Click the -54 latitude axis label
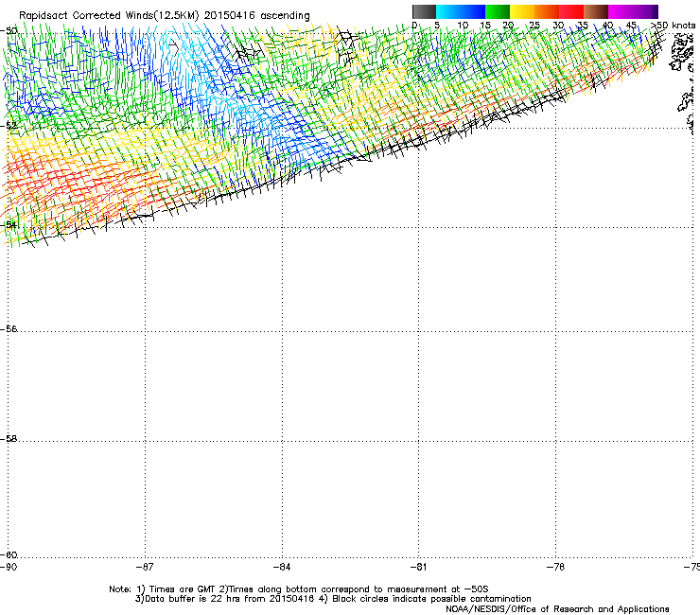The image size is (700, 615). [9, 224]
